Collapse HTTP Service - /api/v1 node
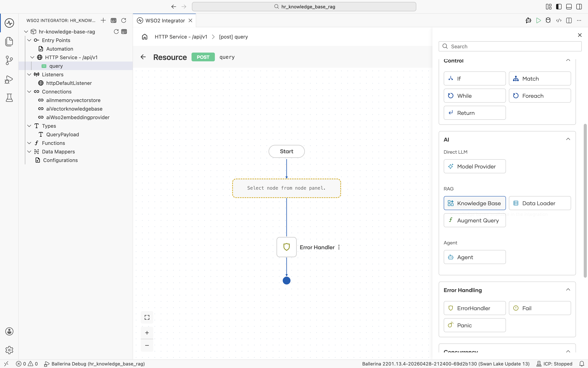 tap(32, 57)
